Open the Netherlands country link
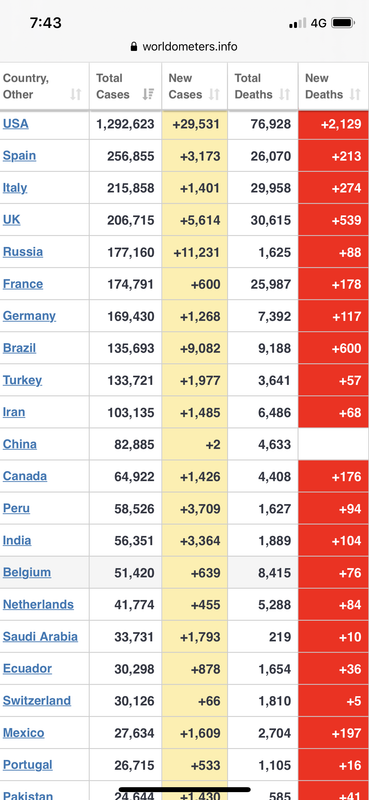Screen dimensions: 369x800 (38, 605)
